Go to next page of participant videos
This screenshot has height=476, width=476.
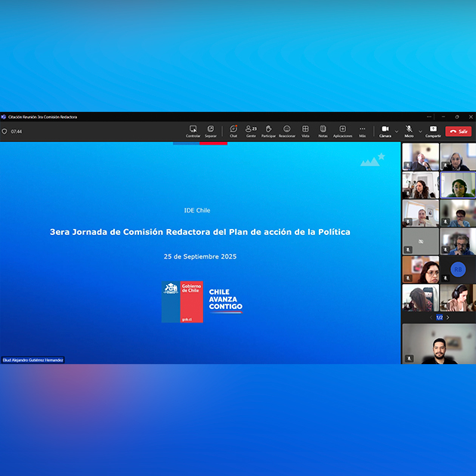[448, 317]
